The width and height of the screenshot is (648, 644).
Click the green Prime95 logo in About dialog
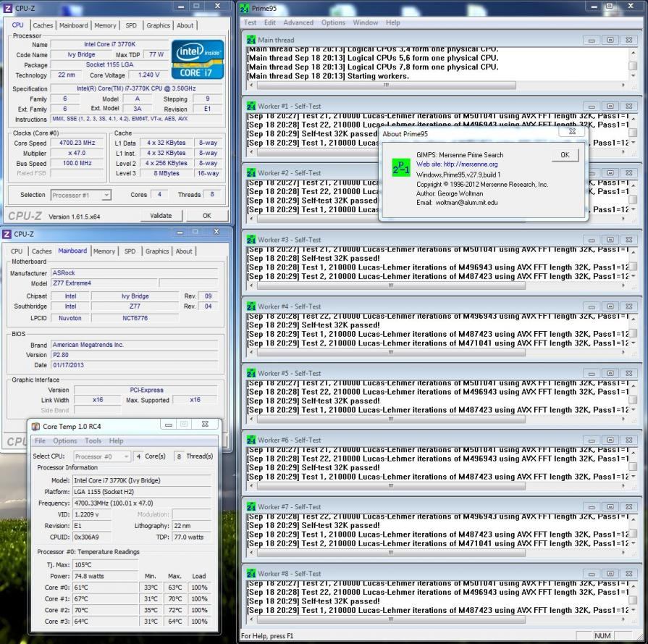click(400, 167)
